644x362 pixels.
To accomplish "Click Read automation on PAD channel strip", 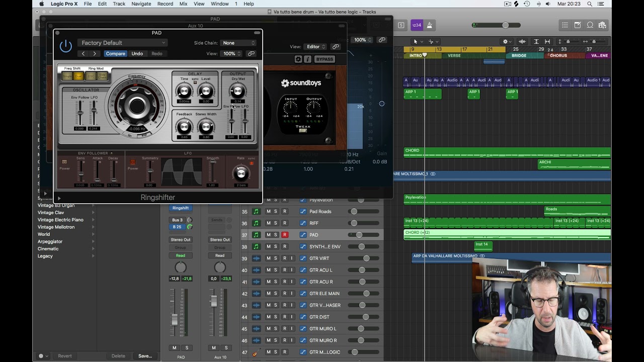I will (180, 255).
